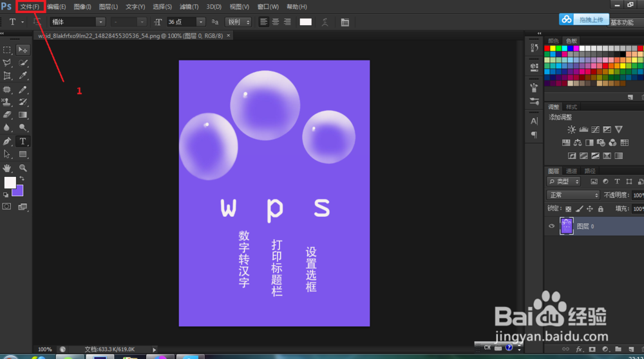
Task: Select the Path Selection arrow tool
Action: [x=7, y=154]
